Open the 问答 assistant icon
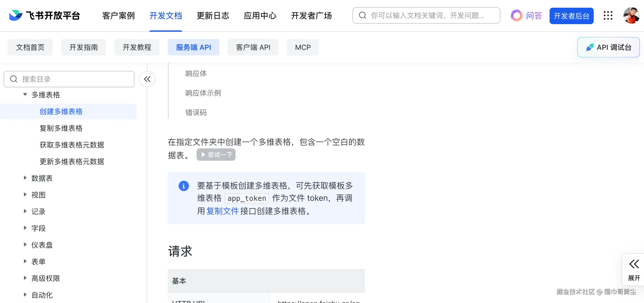The width and height of the screenshot is (644, 303). tap(516, 15)
